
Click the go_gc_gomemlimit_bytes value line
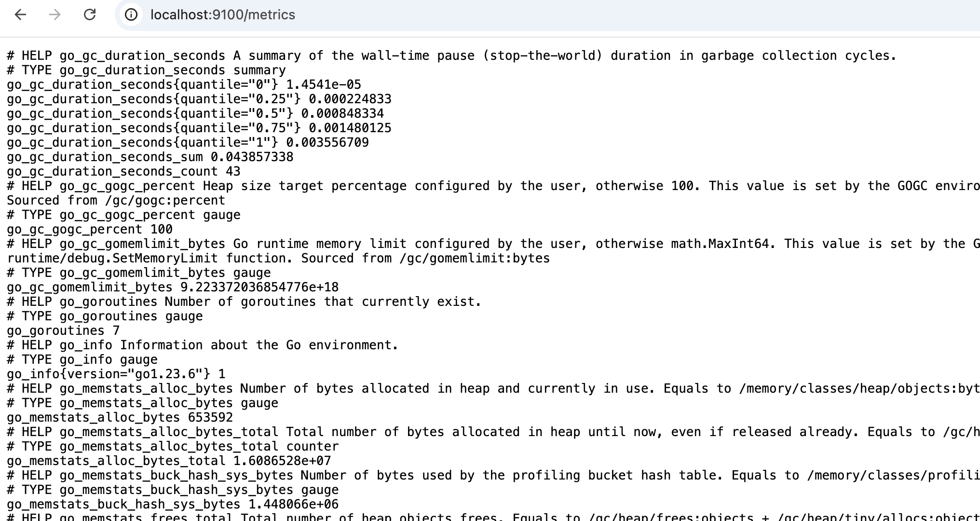coord(173,288)
